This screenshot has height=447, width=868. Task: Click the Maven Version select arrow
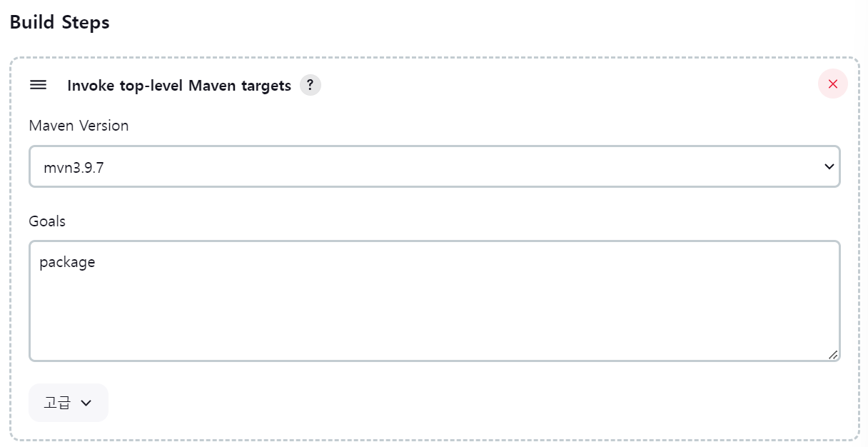coord(829,166)
